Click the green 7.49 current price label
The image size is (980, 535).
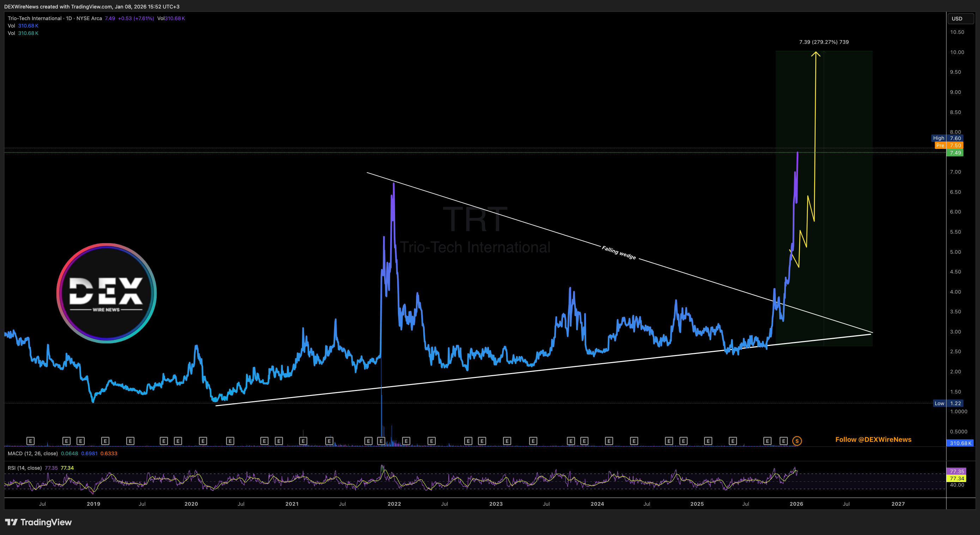point(955,153)
